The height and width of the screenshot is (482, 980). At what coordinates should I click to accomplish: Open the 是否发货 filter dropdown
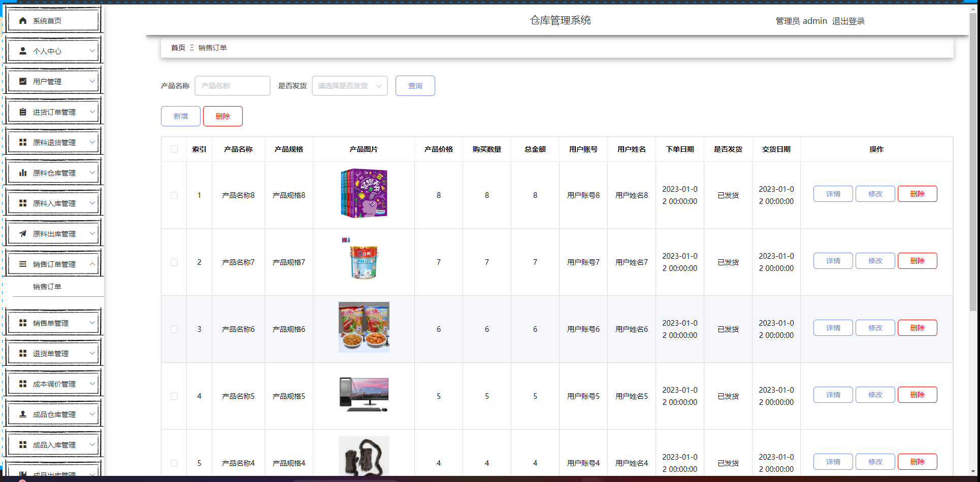(350, 86)
